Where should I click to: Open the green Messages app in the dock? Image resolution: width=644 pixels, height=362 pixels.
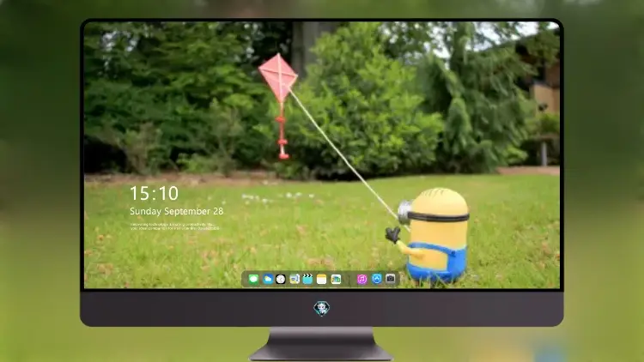click(253, 280)
